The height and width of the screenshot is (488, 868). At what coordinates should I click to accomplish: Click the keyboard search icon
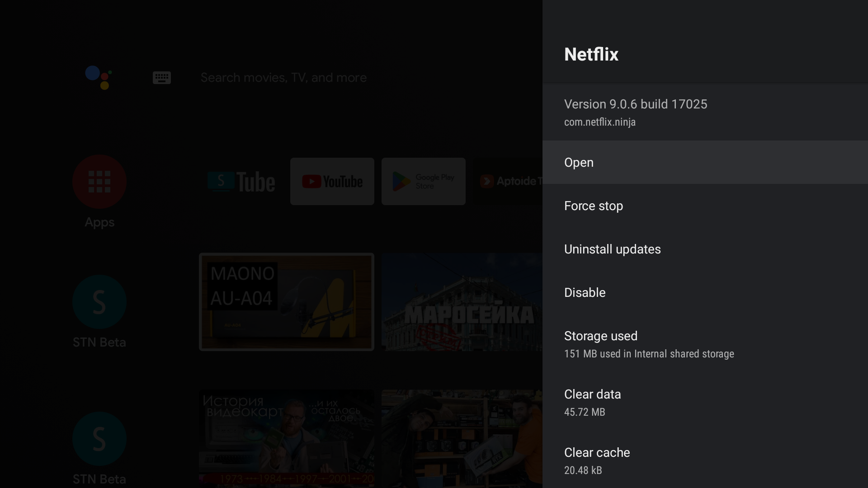pos(162,77)
